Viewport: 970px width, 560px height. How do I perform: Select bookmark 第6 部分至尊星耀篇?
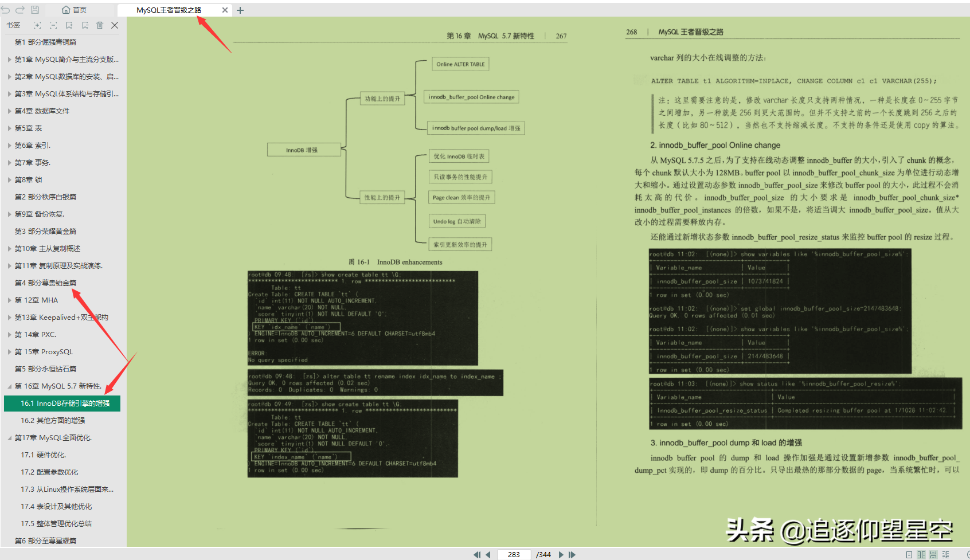tap(45, 541)
